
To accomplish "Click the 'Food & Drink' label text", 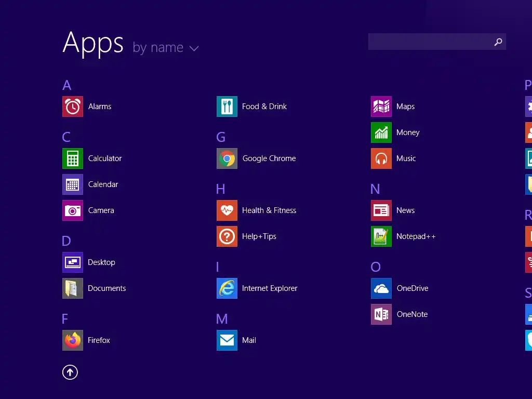I will point(264,107).
